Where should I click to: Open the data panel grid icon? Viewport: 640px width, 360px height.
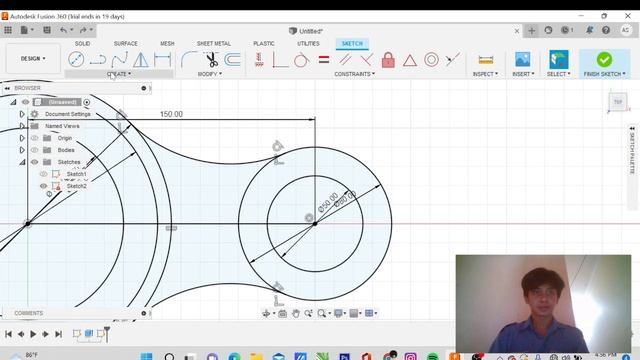[x=8, y=30]
